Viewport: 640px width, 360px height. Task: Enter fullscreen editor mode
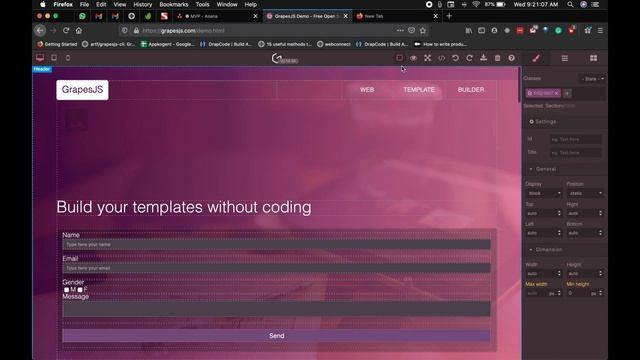[427, 58]
